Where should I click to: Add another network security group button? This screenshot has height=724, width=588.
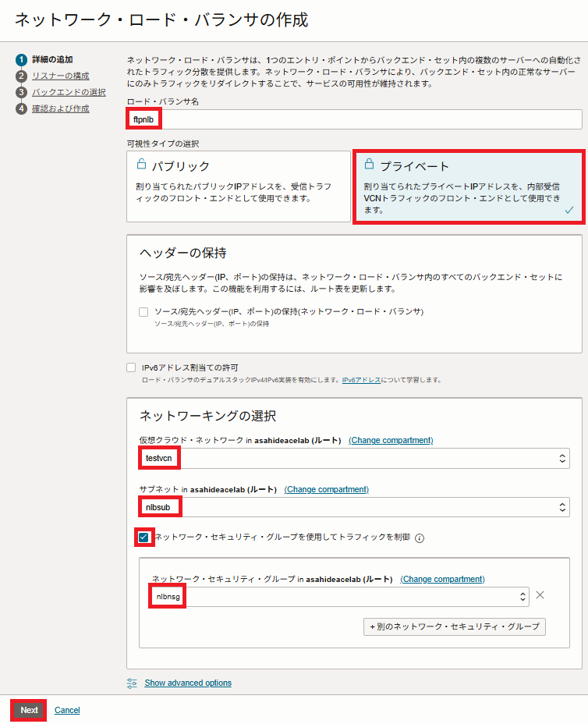pyautogui.click(x=455, y=627)
